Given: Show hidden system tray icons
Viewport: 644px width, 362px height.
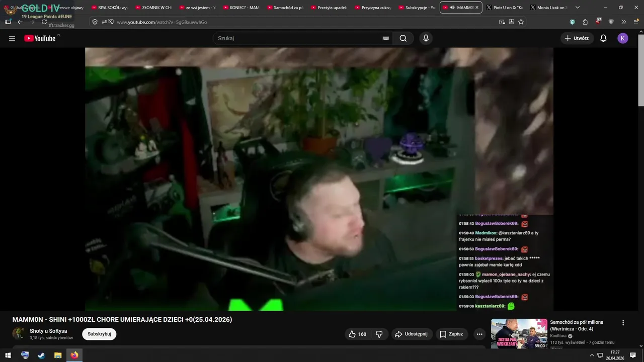Looking at the screenshot, I should tap(592, 355).
